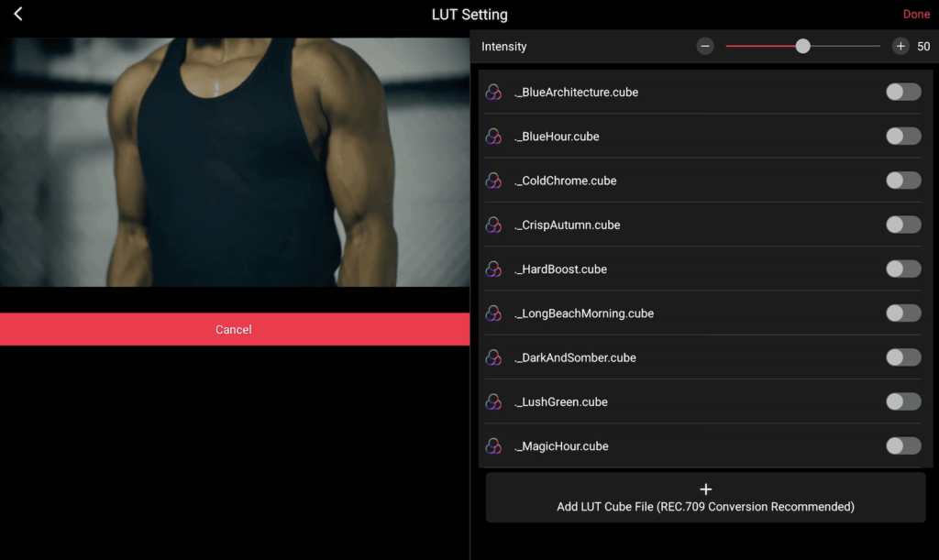Tap Done to confirm LUT settings
This screenshot has height=560, width=939.
pyautogui.click(x=915, y=14)
